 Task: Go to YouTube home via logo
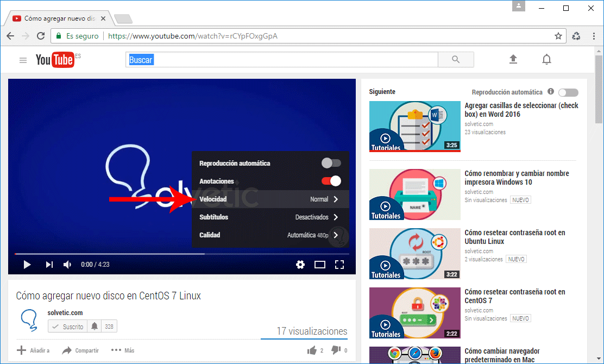click(x=55, y=60)
